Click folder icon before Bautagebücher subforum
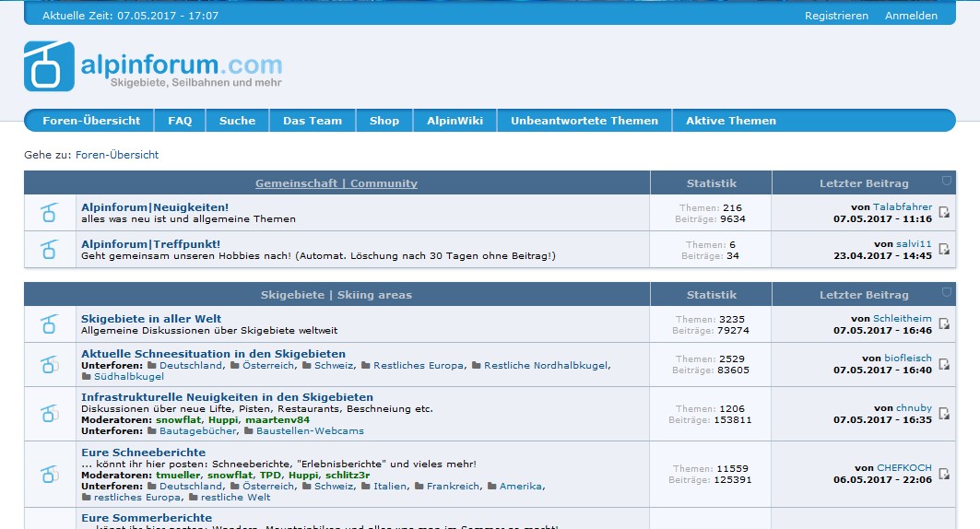The height and width of the screenshot is (529, 980). point(152,430)
